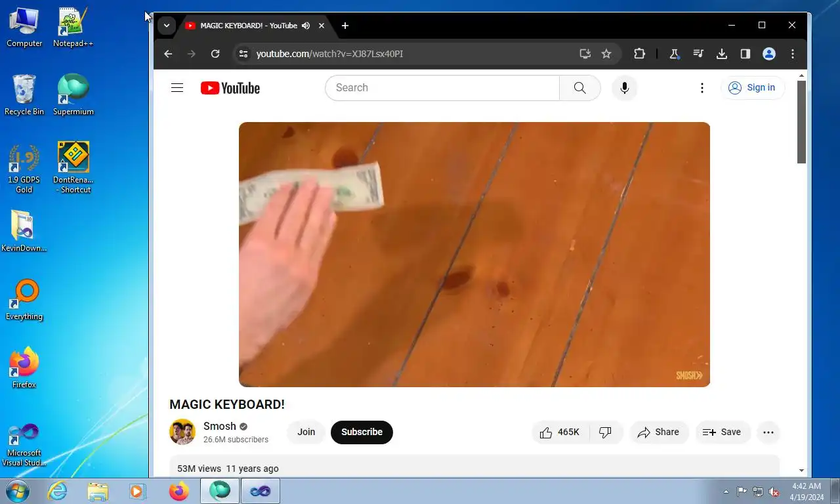
Task: Mute the tab via speaker icon
Action: [306, 26]
